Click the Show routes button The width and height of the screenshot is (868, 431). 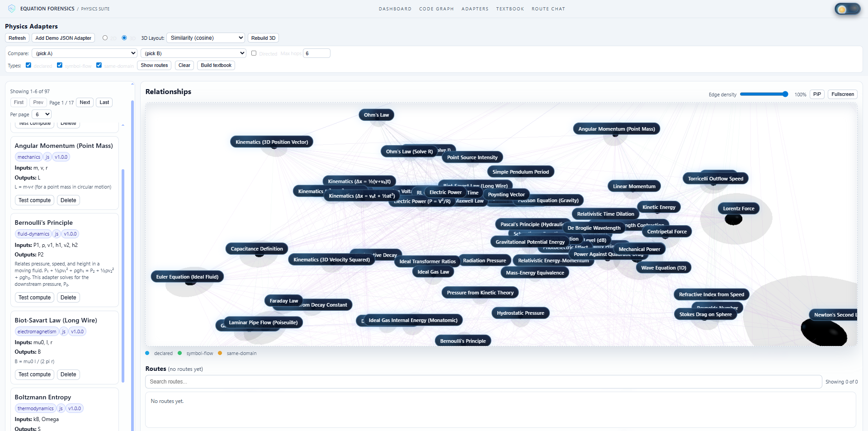tap(154, 65)
